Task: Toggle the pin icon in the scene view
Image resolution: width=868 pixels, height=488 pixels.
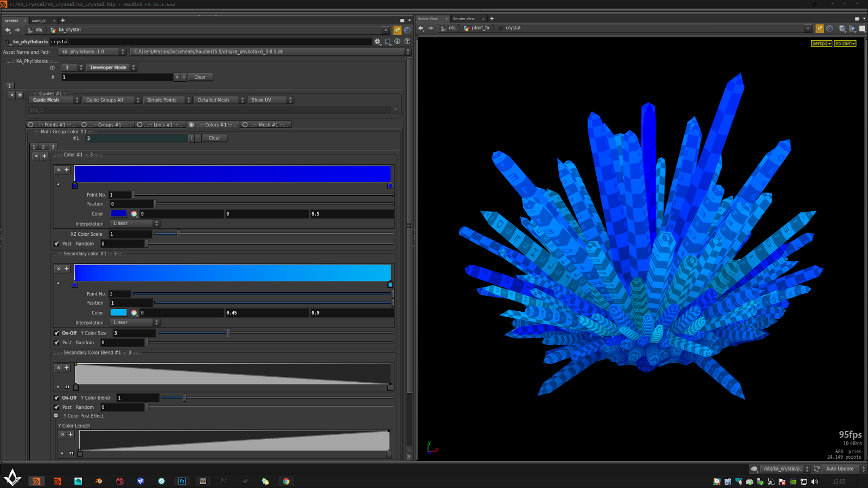Action: click(x=819, y=29)
